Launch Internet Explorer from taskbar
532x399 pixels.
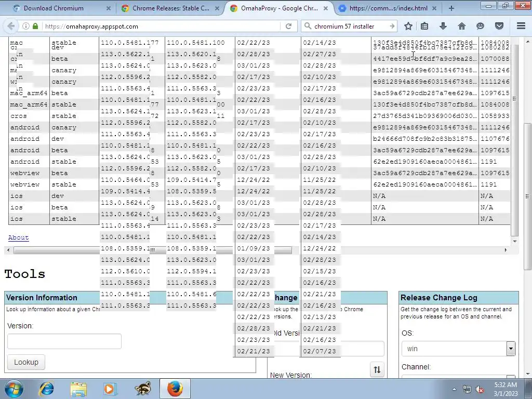point(46,389)
